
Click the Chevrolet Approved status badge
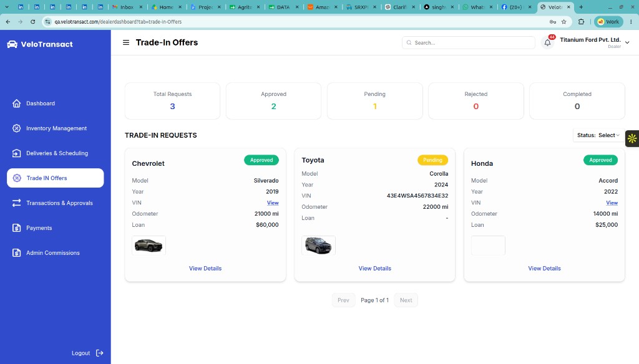[261, 160]
